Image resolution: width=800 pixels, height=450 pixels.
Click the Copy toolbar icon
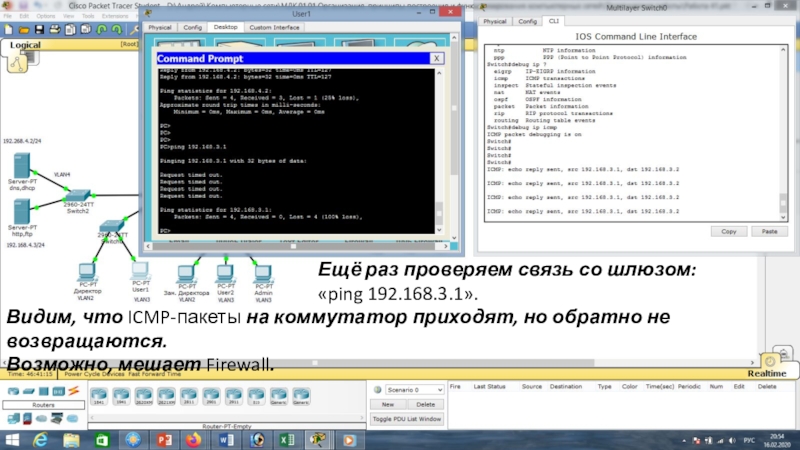click(70, 30)
